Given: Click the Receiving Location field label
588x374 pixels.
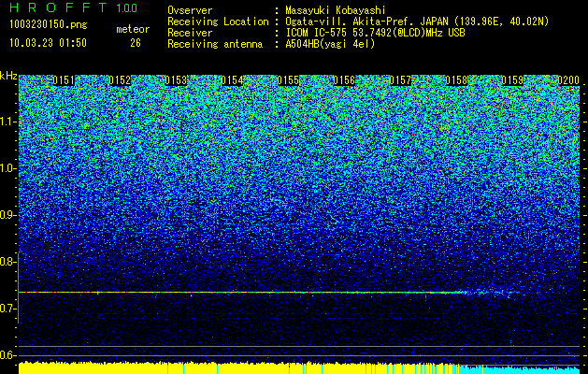Looking at the screenshot, I should tap(218, 22).
